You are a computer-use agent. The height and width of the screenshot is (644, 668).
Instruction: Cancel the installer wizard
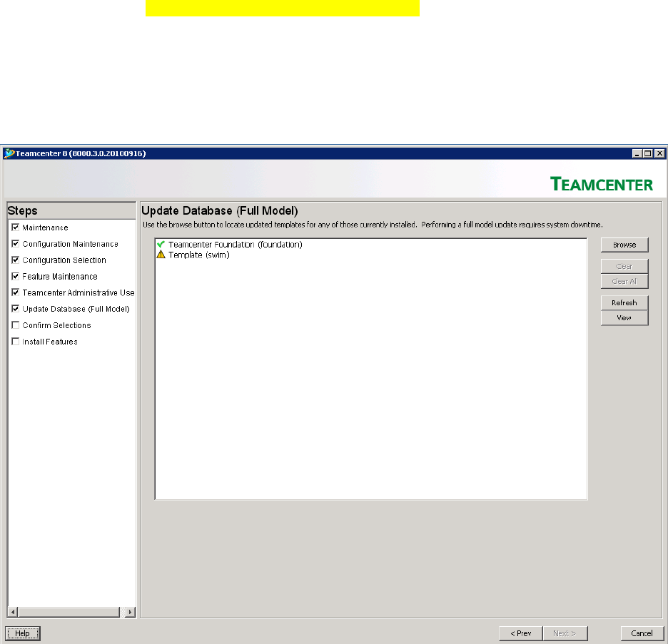[x=642, y=633]
